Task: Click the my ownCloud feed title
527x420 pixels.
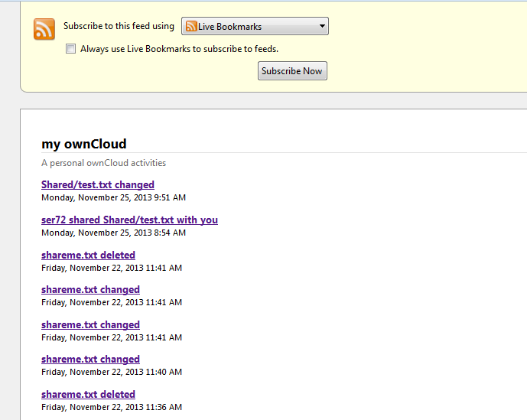Action: (84, 144)
